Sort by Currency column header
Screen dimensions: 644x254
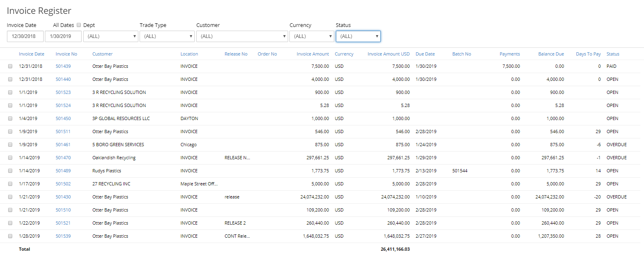coord(344,54)
